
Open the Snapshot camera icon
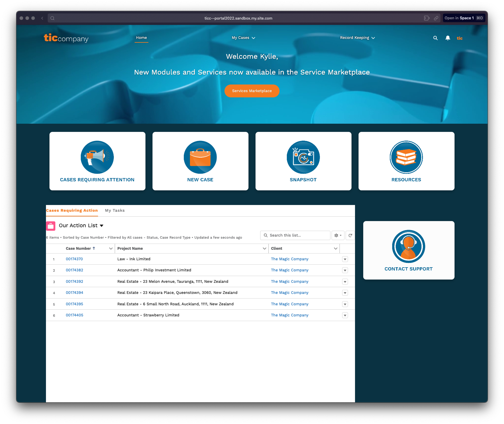(x=303, y=157)
